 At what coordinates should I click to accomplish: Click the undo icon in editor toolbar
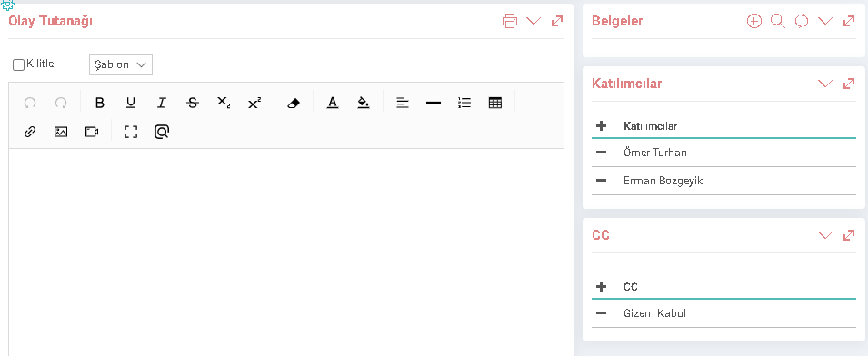pos(30,103)
